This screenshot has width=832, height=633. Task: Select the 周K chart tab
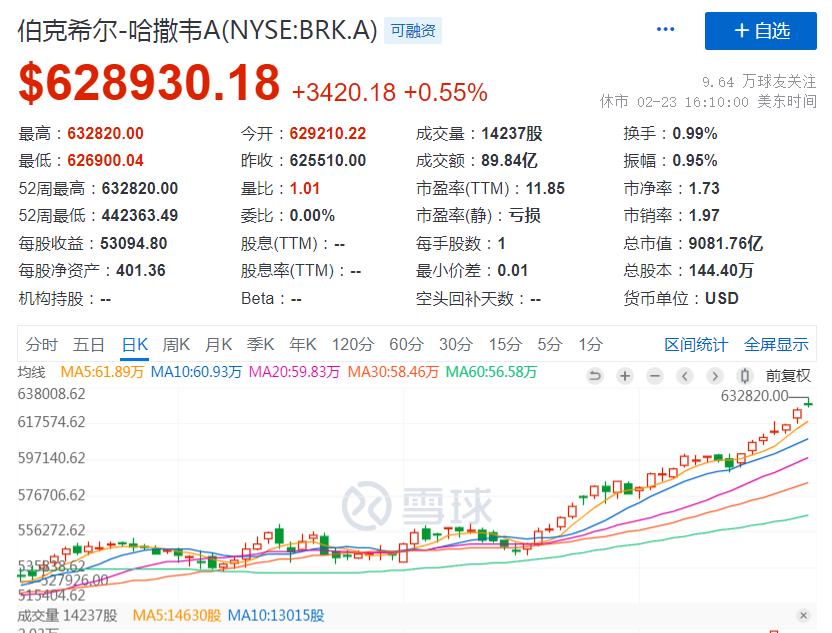[176, 344]
